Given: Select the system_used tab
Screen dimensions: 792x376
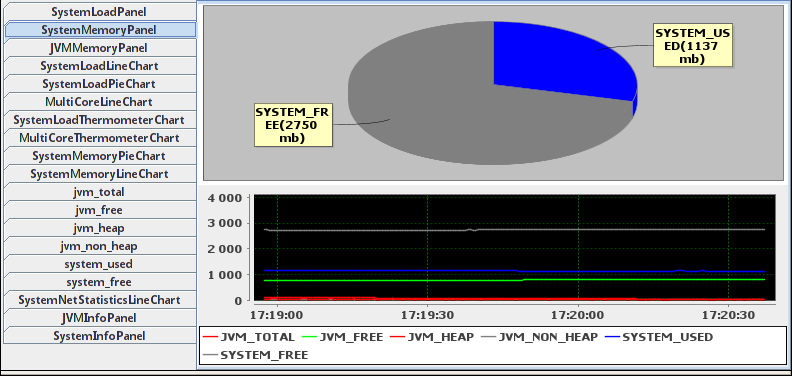Looking at the screenshot, I should click(x=100, y=264).
